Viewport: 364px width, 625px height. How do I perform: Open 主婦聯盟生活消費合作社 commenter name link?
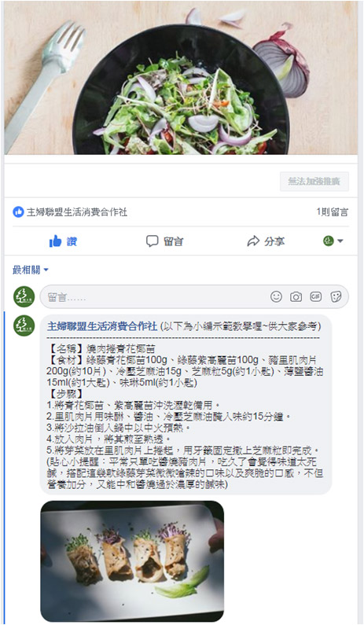[x=102, y=326]
